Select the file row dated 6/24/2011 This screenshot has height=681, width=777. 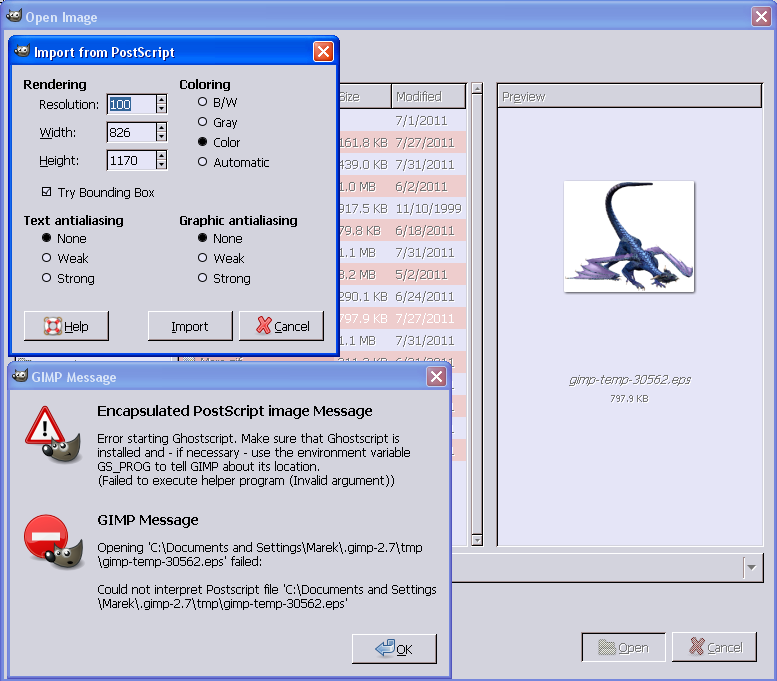click(402, 296)
